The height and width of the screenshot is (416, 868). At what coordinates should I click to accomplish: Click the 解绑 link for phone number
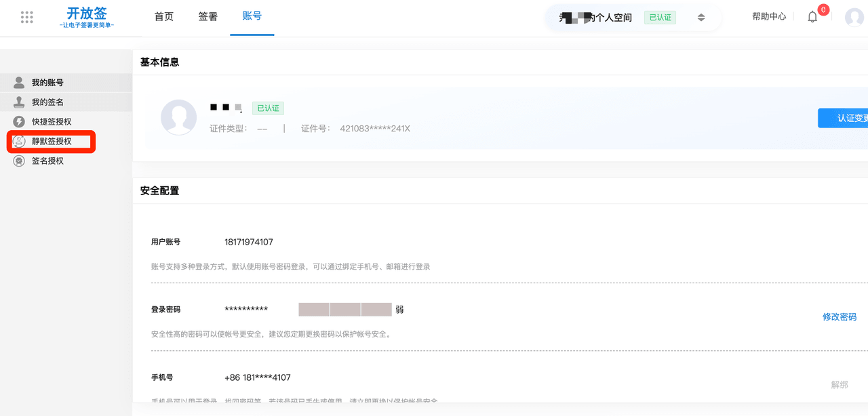tap(840, 385)
